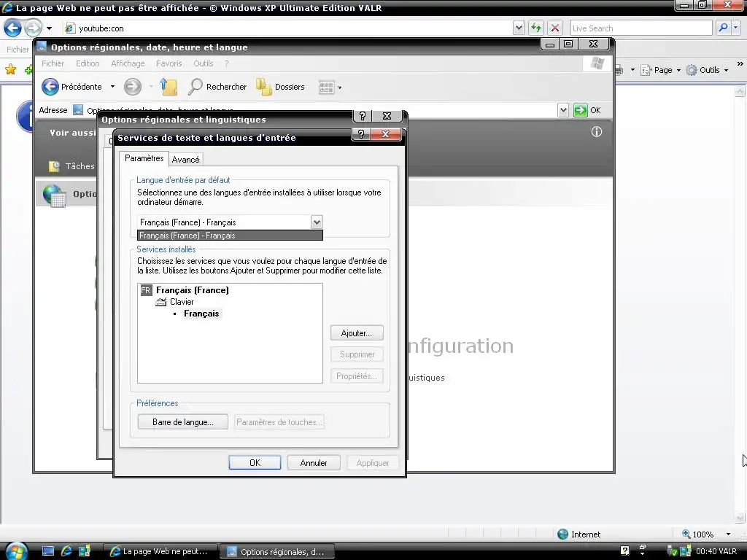The width and height of the screenshot is (747, 560).
Task: Choose Français (France) - Français from list
Action: (230, 236)
